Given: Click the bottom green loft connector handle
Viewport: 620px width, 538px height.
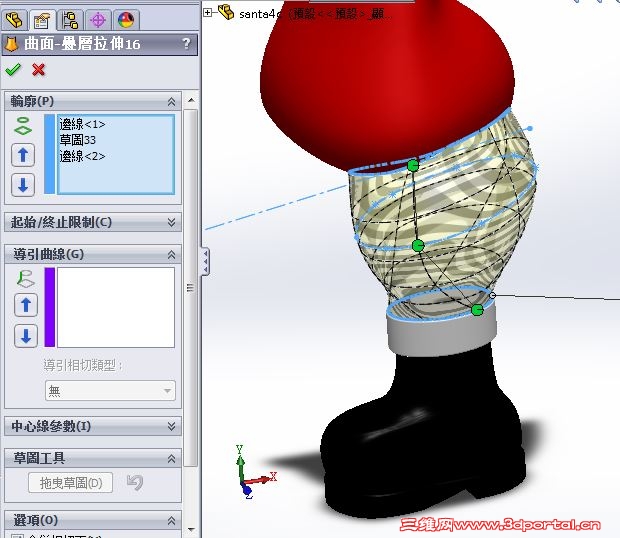Looking at the screenshot, I should click(x=477, y=310).
